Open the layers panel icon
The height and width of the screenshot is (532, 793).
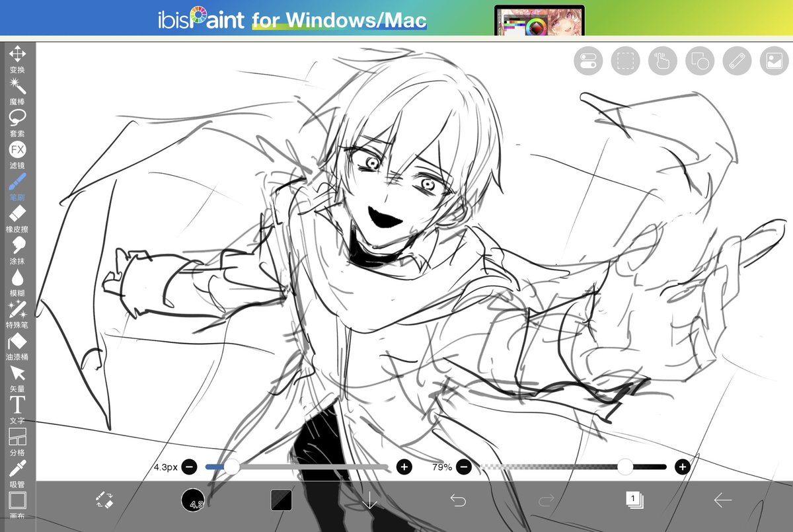(634, 500)
